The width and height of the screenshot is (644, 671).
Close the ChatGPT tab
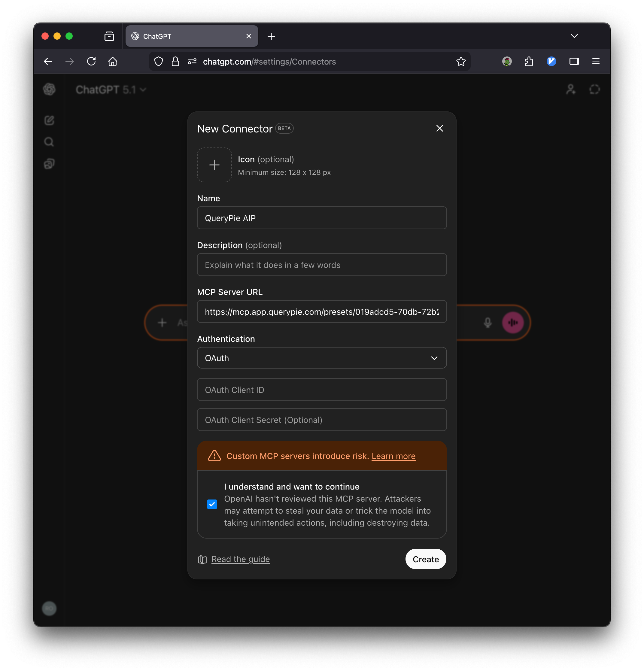pos(249,36)
